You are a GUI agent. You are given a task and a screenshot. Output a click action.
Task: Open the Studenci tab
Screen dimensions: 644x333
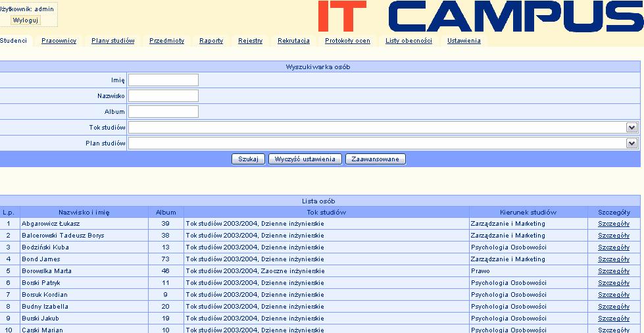tap(13, 41)
